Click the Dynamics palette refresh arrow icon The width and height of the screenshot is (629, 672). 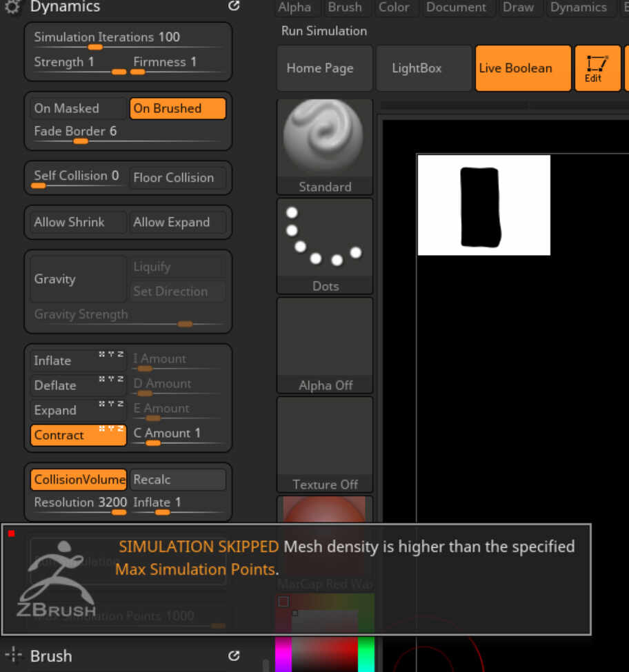[x=234, y=6]
